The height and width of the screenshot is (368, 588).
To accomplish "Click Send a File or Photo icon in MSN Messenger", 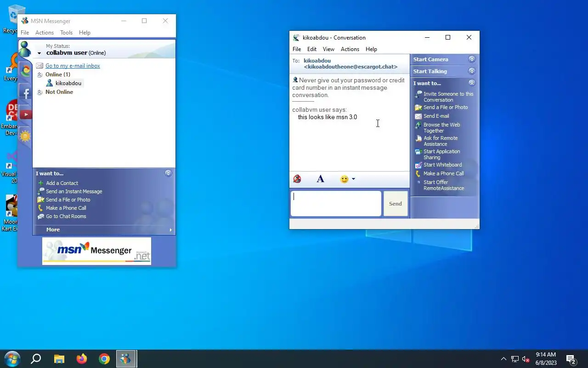I will tap(41, 200).
